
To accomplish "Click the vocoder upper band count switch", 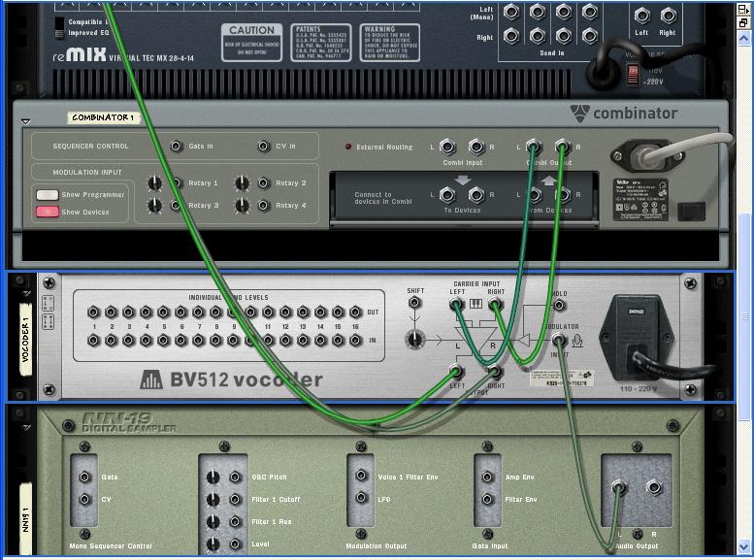I will [x=49, y=304].
